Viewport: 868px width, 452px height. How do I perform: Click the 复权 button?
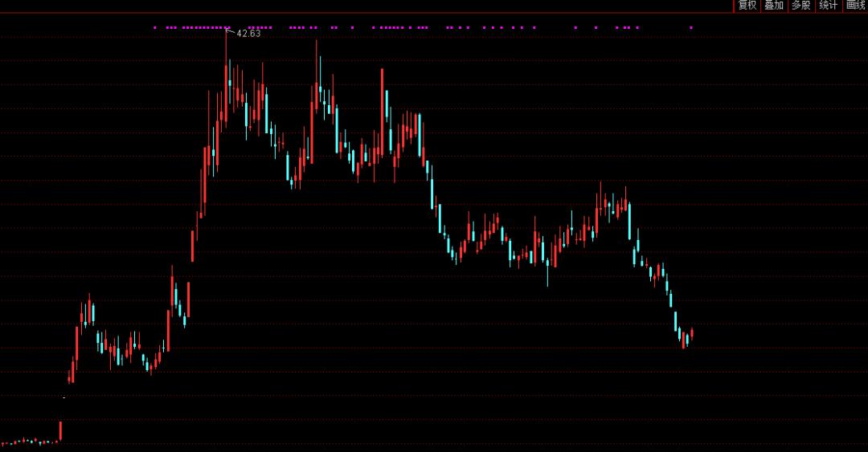point(747,6)
